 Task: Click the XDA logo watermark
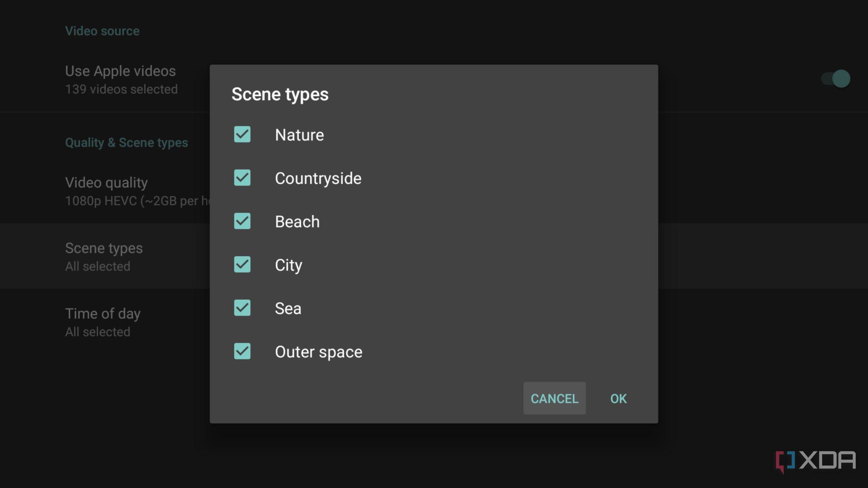point(816,462)
